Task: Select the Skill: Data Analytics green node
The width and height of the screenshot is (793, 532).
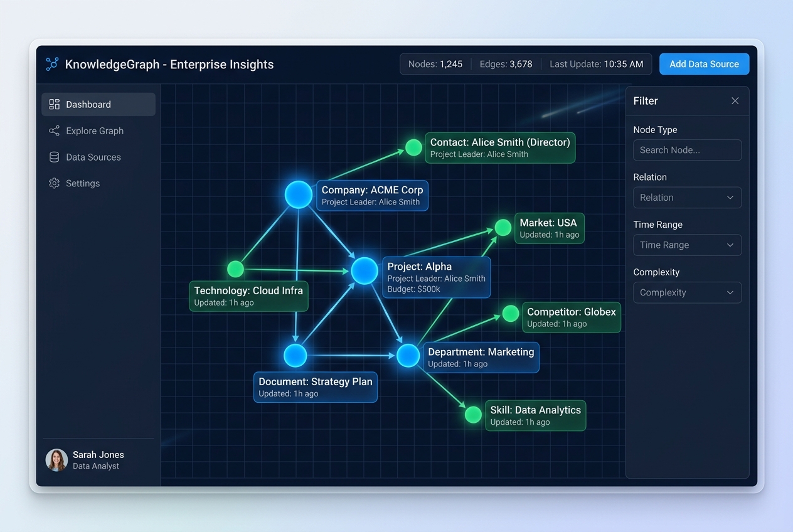Action: (x=474, y=414)
